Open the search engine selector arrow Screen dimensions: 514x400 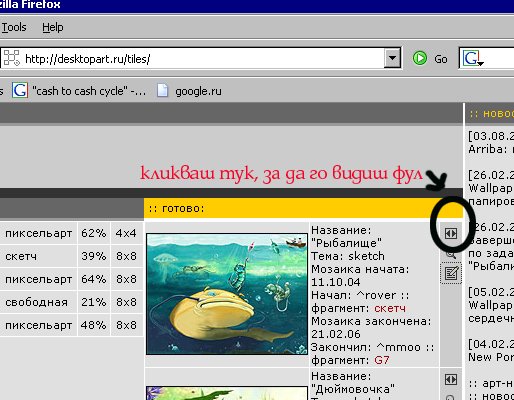coord(481,63)
